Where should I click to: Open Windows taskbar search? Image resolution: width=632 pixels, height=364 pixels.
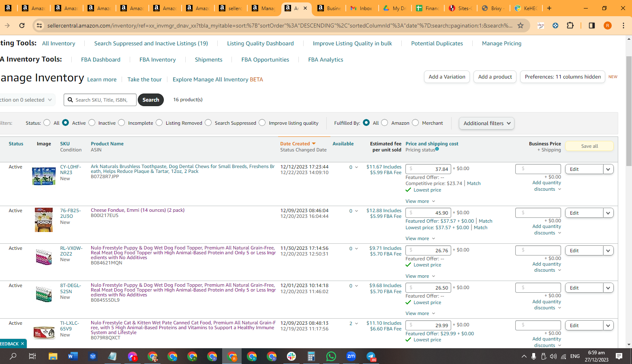13,356
